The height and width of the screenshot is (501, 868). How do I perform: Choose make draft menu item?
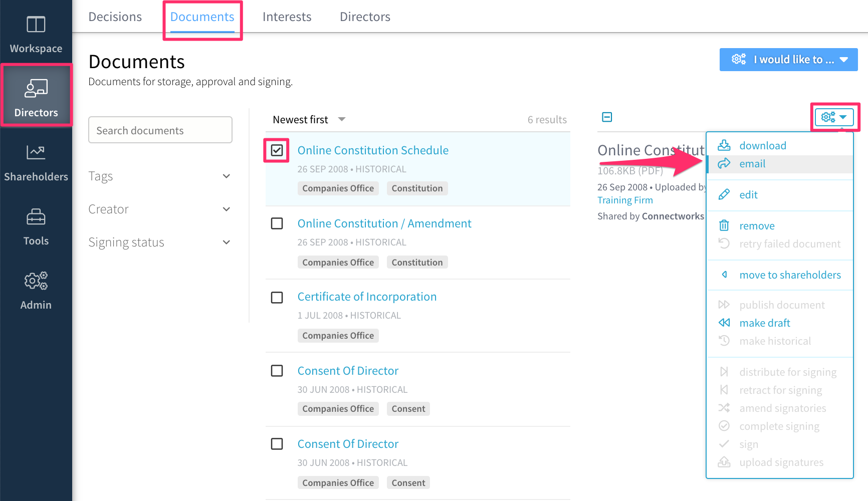click(779, 323)
